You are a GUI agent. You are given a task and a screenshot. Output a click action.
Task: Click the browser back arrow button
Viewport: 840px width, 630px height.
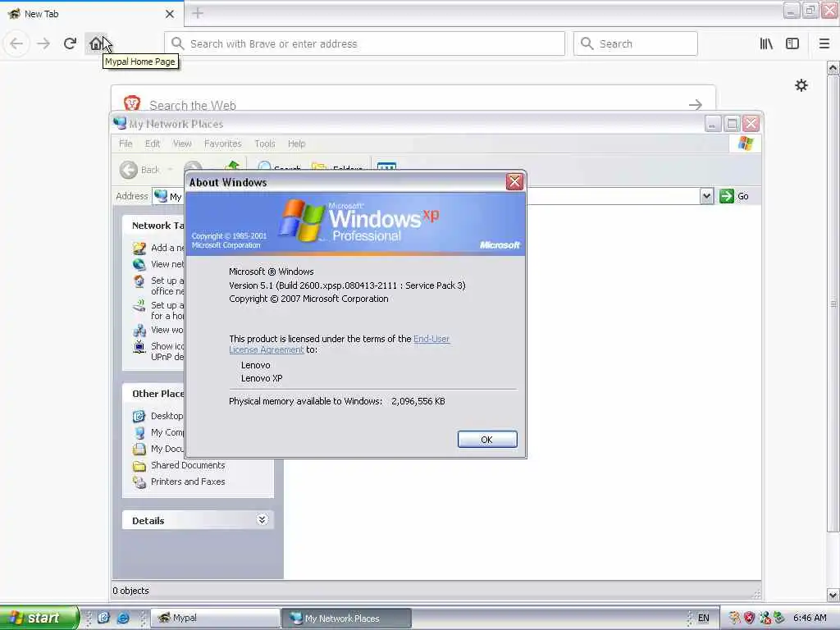16,43
